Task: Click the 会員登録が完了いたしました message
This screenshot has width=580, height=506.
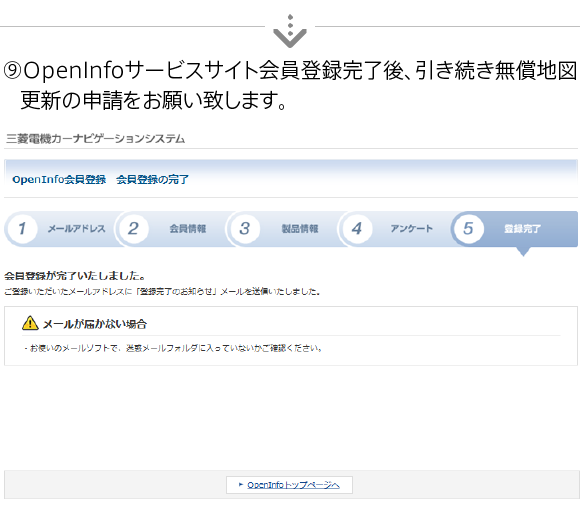Action: (x=75, y=276)
